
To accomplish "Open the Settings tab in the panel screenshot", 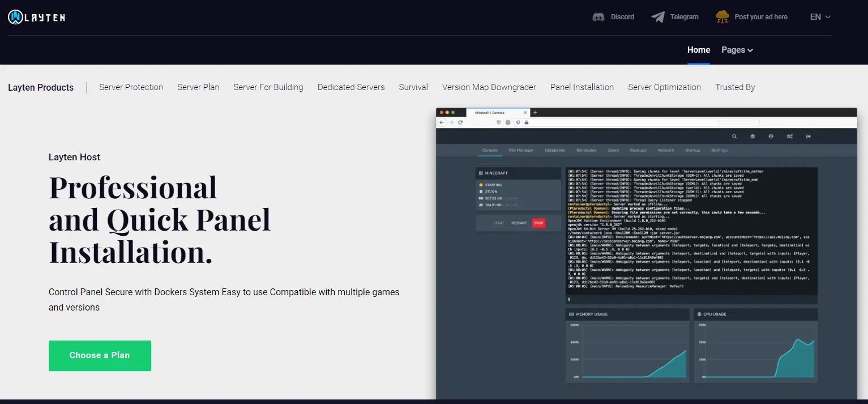I will (720, 150).
